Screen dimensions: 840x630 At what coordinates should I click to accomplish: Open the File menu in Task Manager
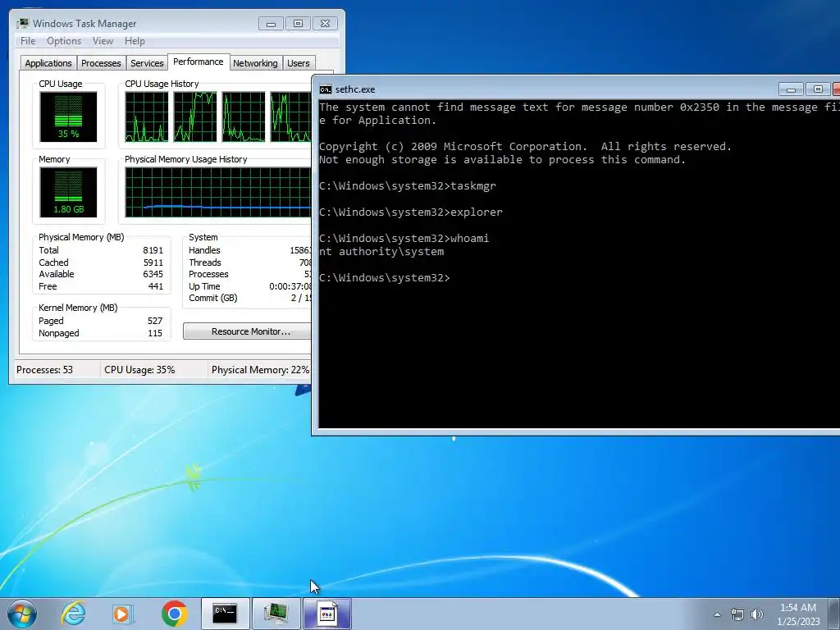(28, 41)
